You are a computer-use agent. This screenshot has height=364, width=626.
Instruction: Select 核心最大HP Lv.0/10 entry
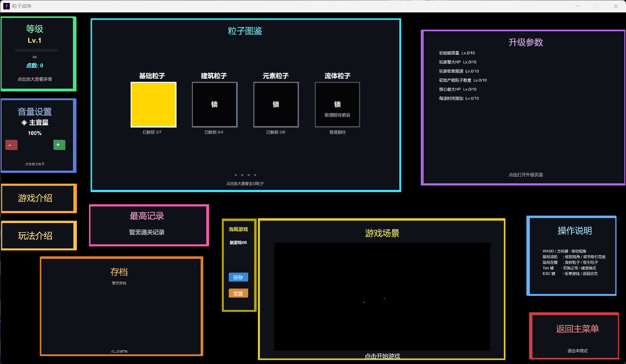tap(457, 89)
